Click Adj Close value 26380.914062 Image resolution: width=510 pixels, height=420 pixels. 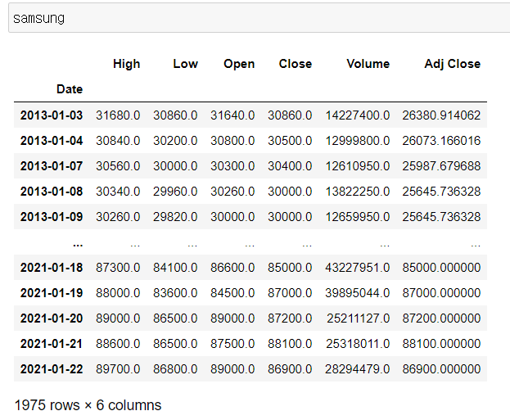click(x=441, y=115)
